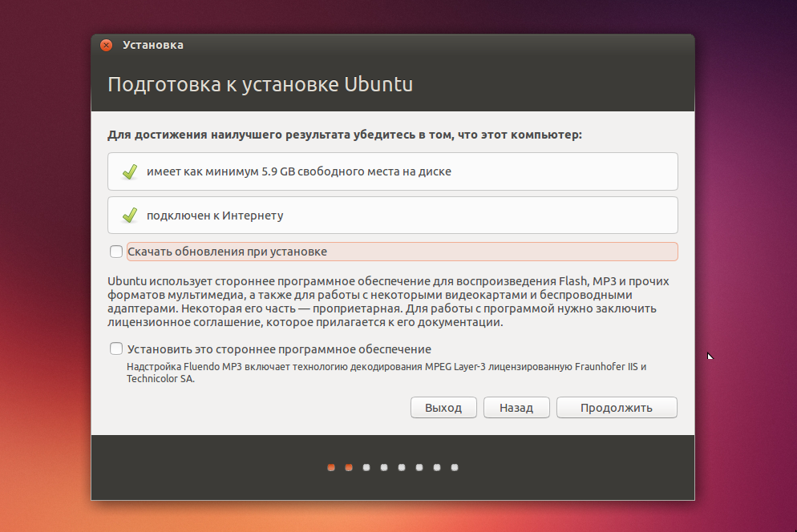Go back with the Назад button
This screenshot has height=532, width=797.
click(x=516, y=408)
